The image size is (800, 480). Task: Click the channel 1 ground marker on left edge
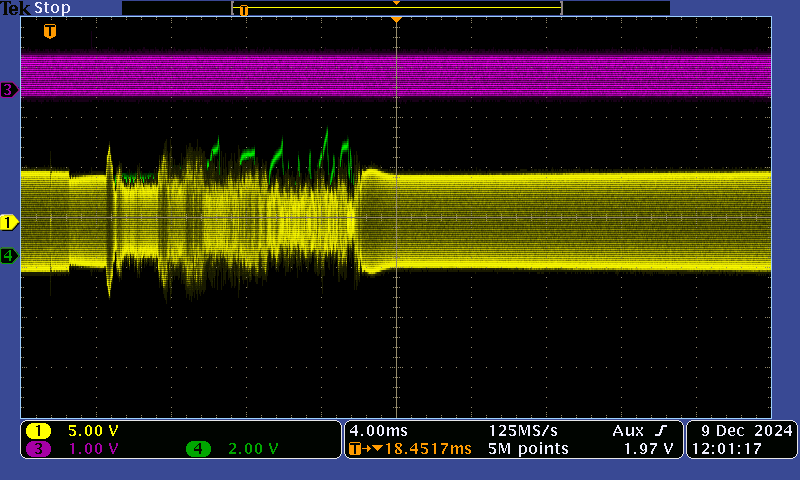tap(9, 222)
